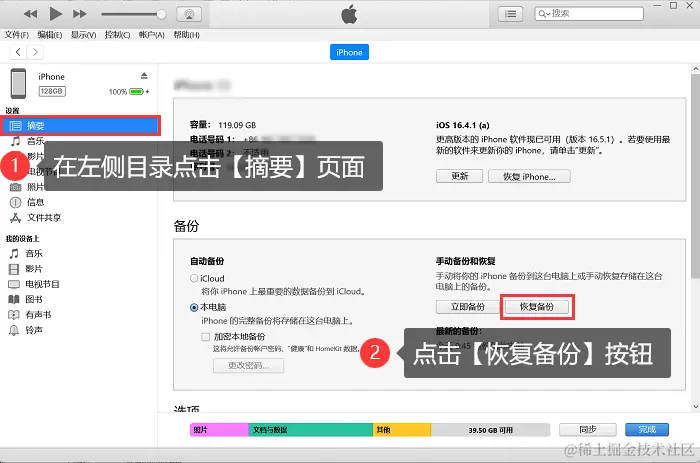Click the 完成 button
This screenshot has width=700, height=463.
pos(647,430)
